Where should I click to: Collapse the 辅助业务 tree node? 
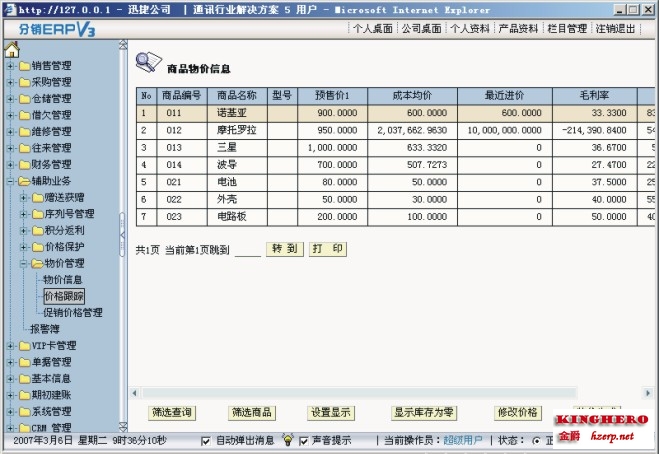click(x=11, y=181)
